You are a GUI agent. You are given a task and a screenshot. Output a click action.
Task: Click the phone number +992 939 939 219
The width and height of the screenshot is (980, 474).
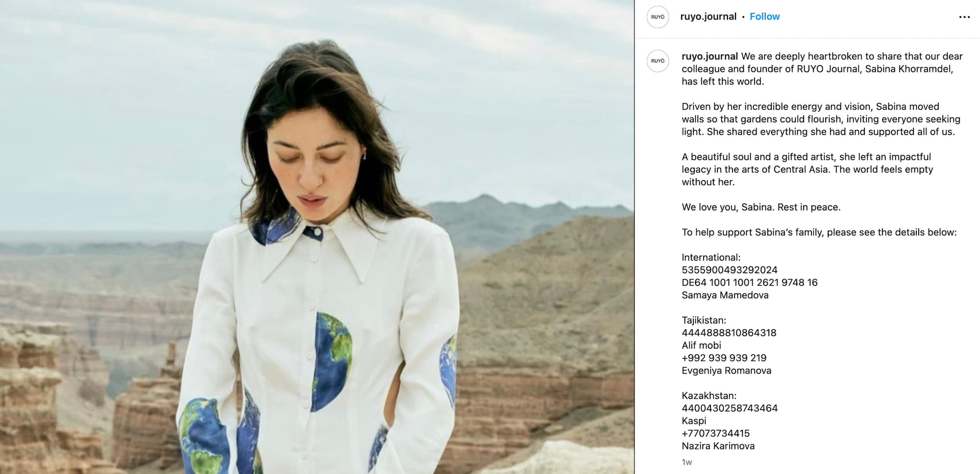click(724, 358)
